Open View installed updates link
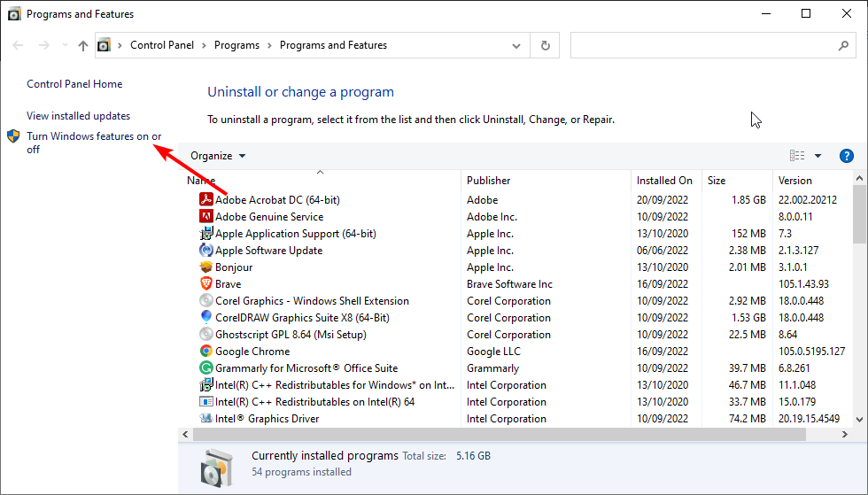This screenshot has height=495, width=868. pos(79,116)
